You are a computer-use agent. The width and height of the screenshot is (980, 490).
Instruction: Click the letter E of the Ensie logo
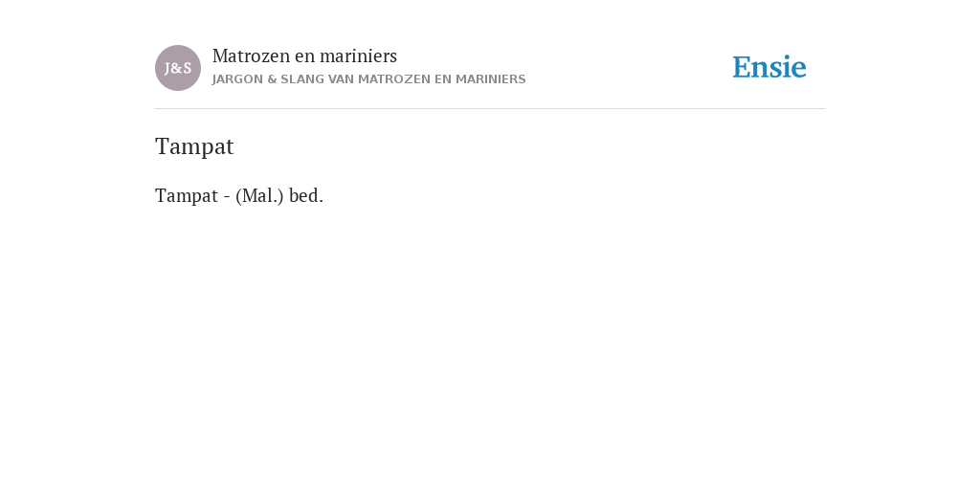pyautogui.click(x=742, y=68)
